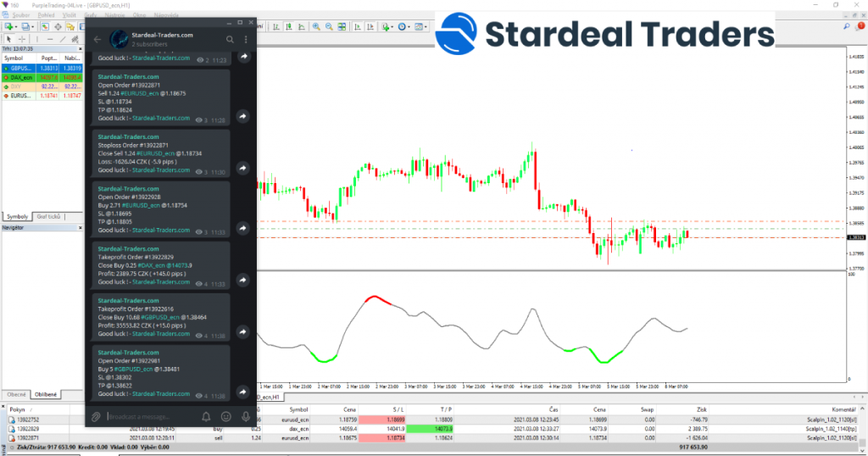Image resolution: width=868 pixels, height=456 pixels.
Task: Open the Soubor menu
Action: pyautogui.click(x=21, y=15)
